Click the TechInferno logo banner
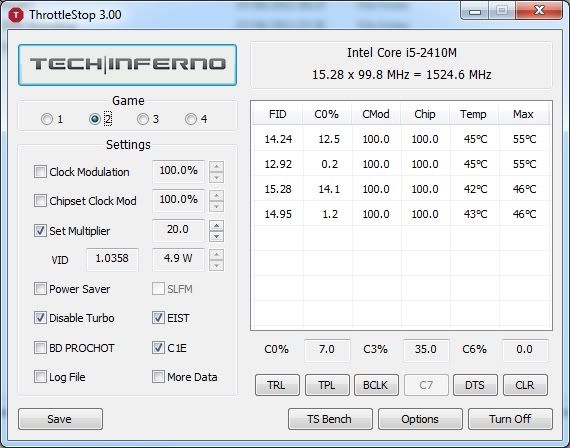 click(x=128, y=65)
